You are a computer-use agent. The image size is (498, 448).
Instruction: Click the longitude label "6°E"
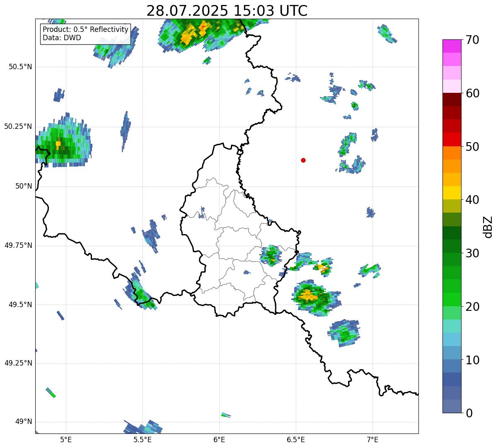point(219,440)
